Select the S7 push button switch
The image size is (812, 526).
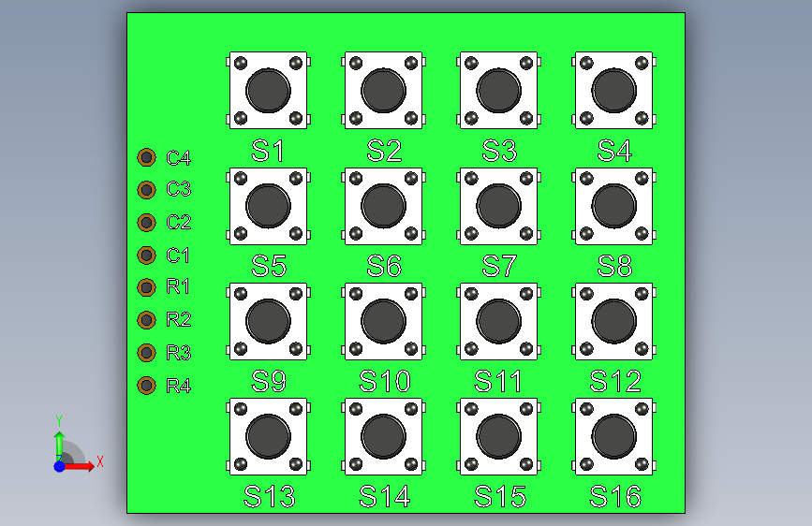pyautogui.click(x=498, y=206)
